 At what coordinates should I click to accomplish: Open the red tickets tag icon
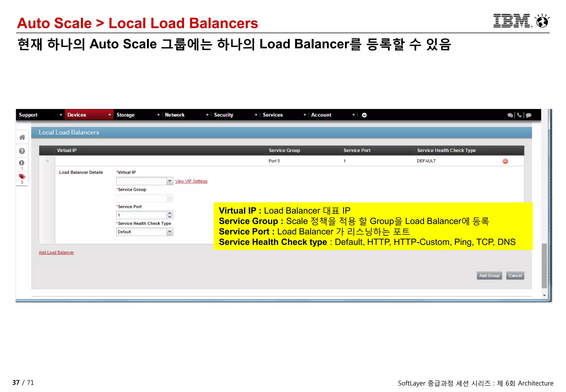(x=22, y=176)
